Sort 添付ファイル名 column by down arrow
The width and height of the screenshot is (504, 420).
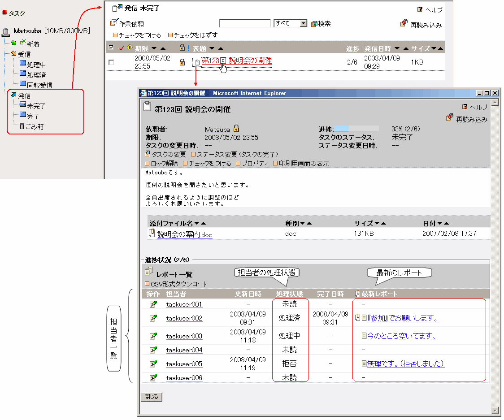pos(196,223)
